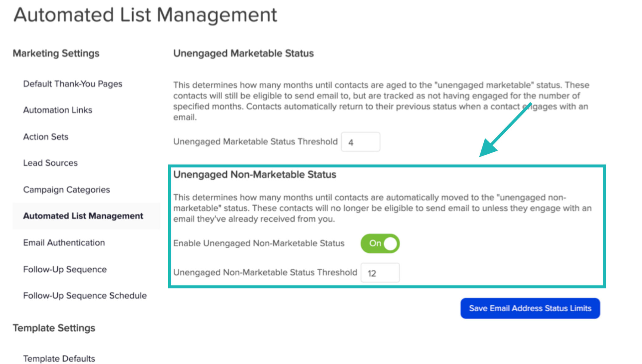Screen dimensions: 642x364
Task: Go to Follow-Up Sequence page
Action: (x=65, y=269)
